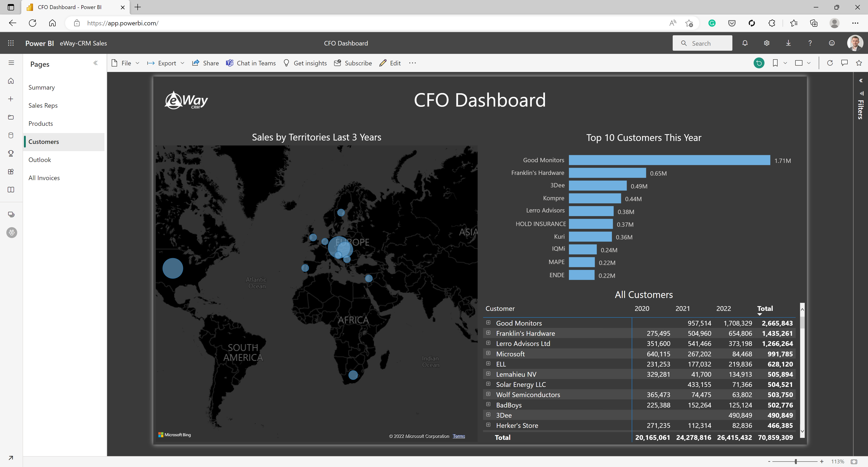Screen dimensions: 868x467
Task: Click the expand arrow at sidebar bottom
Action: click(11, 457)
